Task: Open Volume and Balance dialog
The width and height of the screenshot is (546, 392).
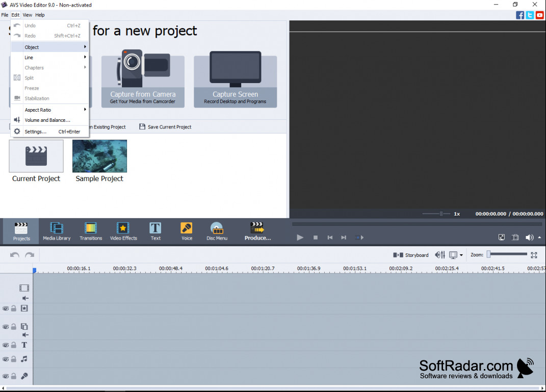Action: click(x=50, y=120)
